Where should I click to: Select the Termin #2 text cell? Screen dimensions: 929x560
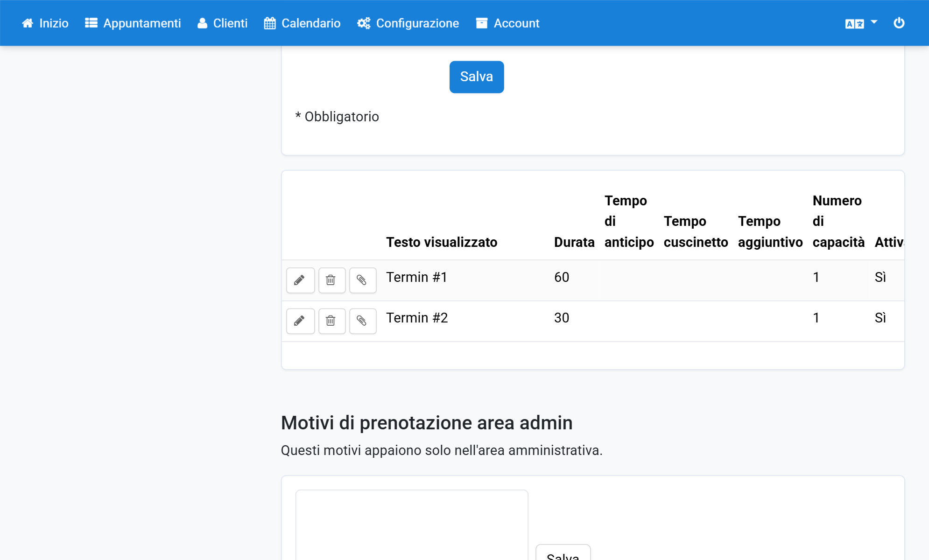(417, 318)
